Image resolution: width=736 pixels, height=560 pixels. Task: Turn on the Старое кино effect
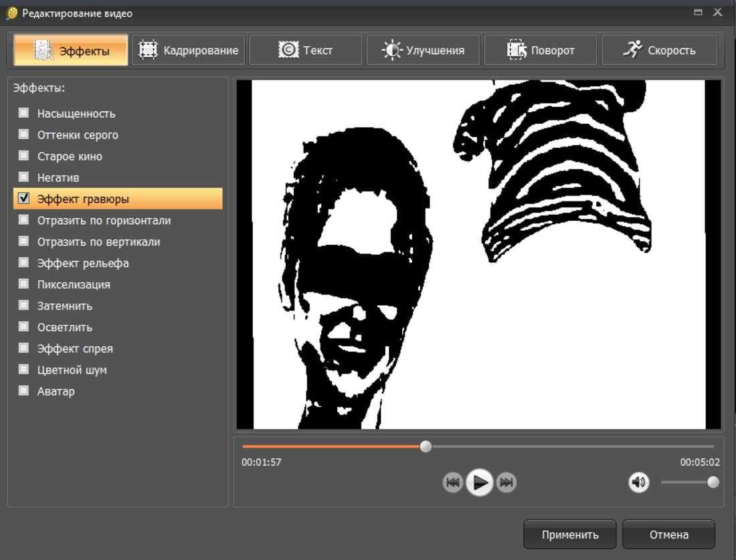(24, 156)
